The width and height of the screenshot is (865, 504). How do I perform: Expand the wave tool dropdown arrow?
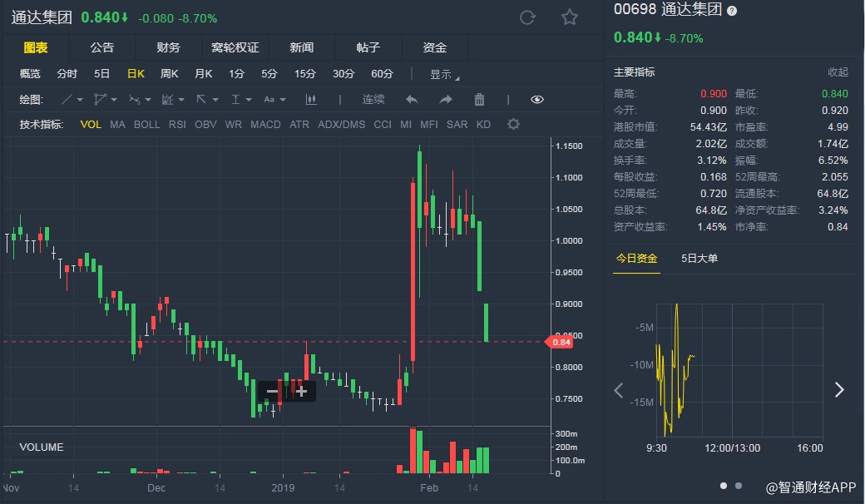[148, 101]
